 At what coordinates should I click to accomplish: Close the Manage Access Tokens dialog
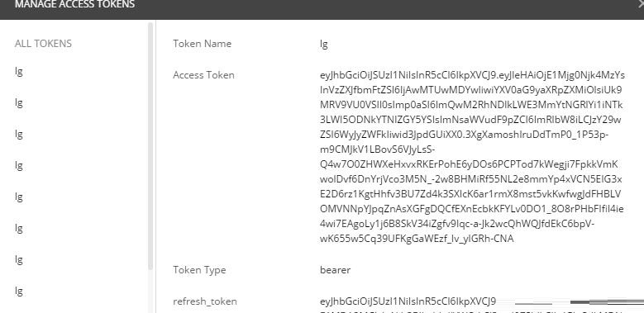(x=642, y=4)
